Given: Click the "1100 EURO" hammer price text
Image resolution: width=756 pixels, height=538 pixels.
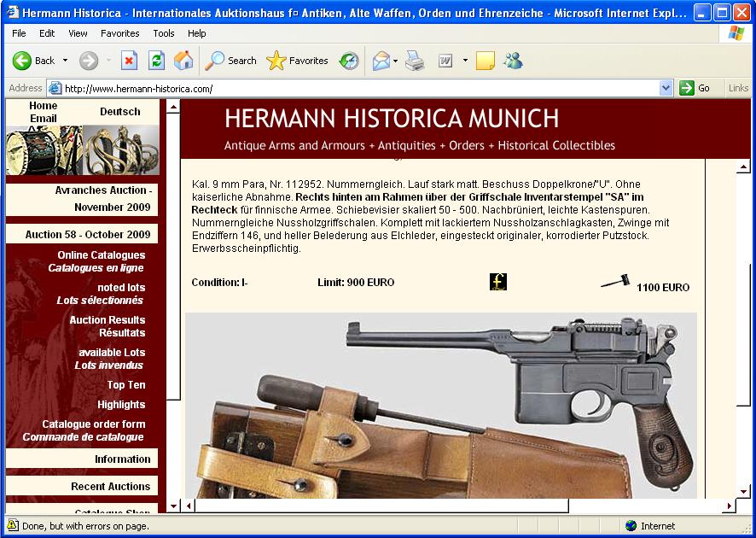Looking at the screenshot, I should click(663, 288).
